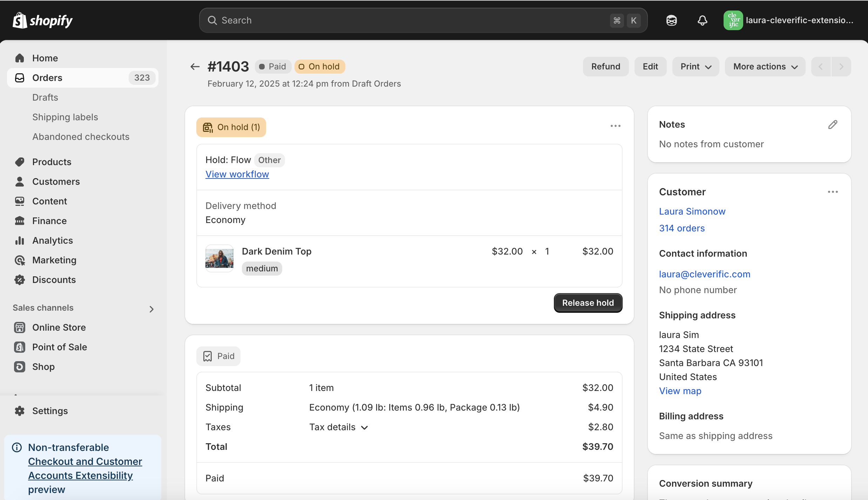Focus the Search input field
Screen dimensions: 868x500
[x=423, y=20]
